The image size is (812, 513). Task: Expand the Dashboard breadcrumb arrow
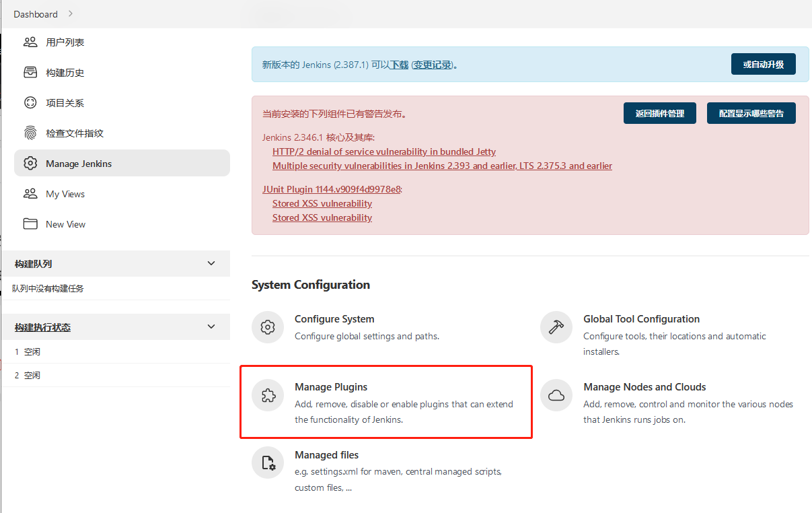(71, 13)
